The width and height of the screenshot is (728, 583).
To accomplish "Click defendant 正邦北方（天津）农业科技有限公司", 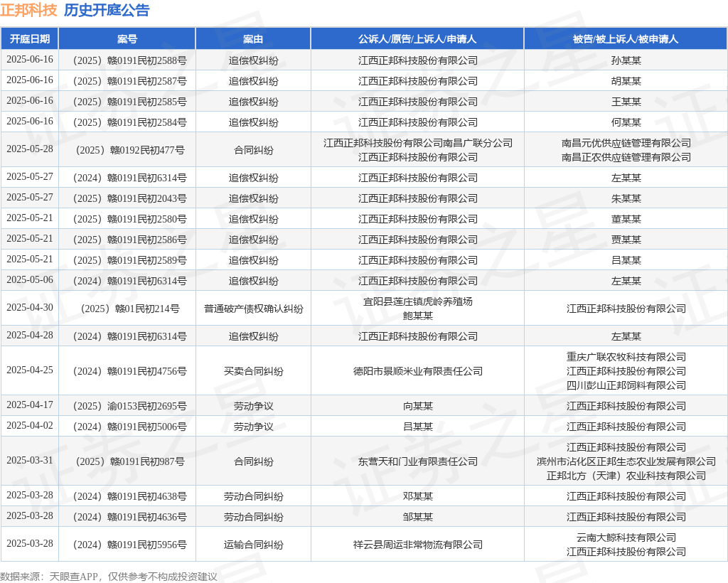I will pos(626,476).
